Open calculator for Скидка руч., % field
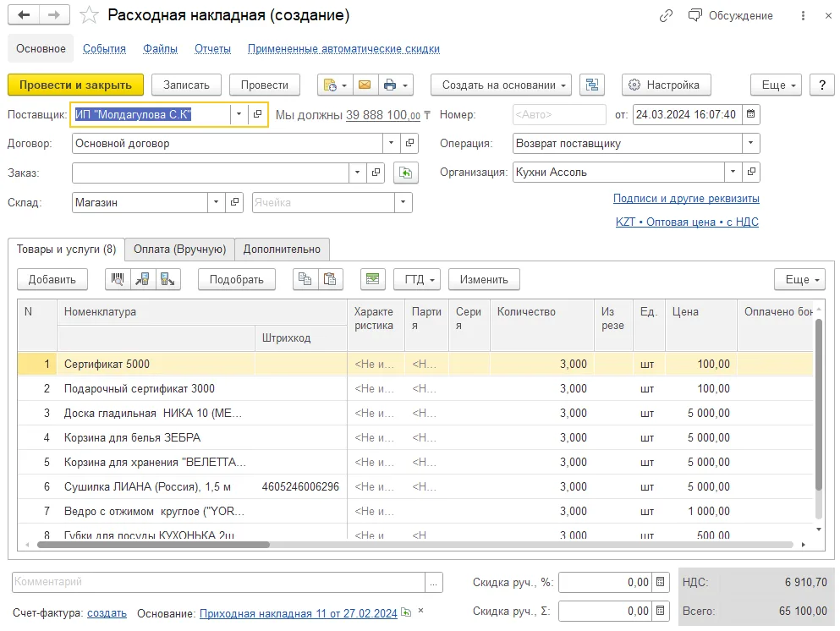The height and width of the screenshot is (631, 840). tap(661, 582)
